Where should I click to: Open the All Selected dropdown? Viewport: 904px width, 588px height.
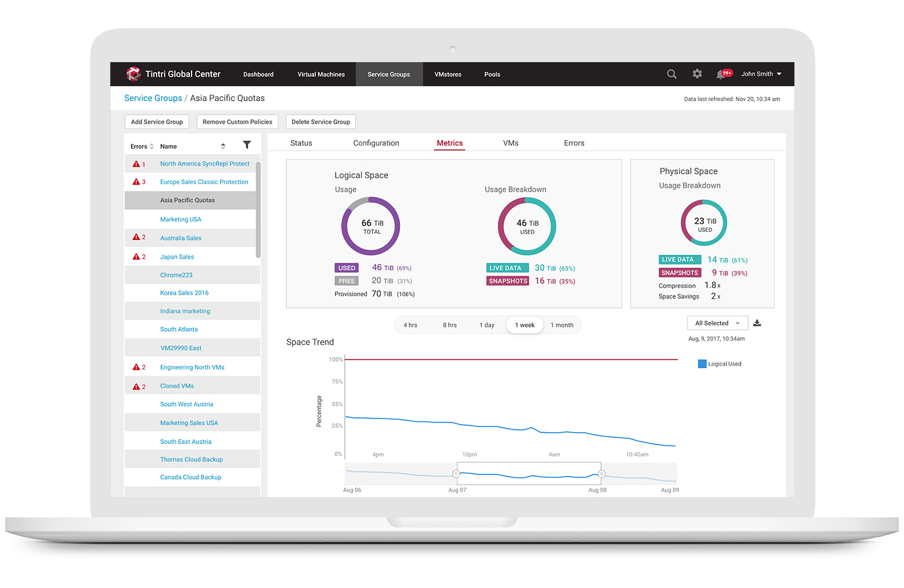click(x=718, y=323)
